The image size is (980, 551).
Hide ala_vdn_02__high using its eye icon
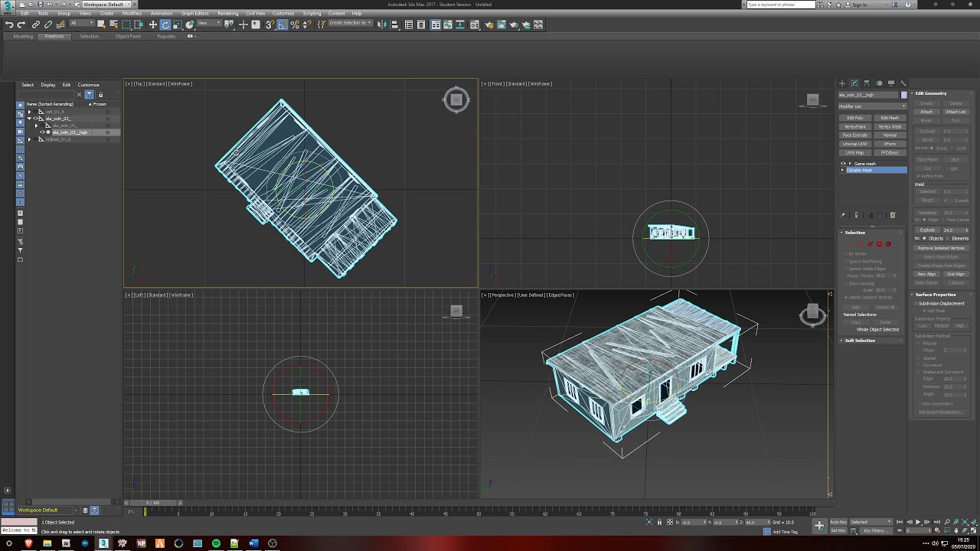(42, 132)
